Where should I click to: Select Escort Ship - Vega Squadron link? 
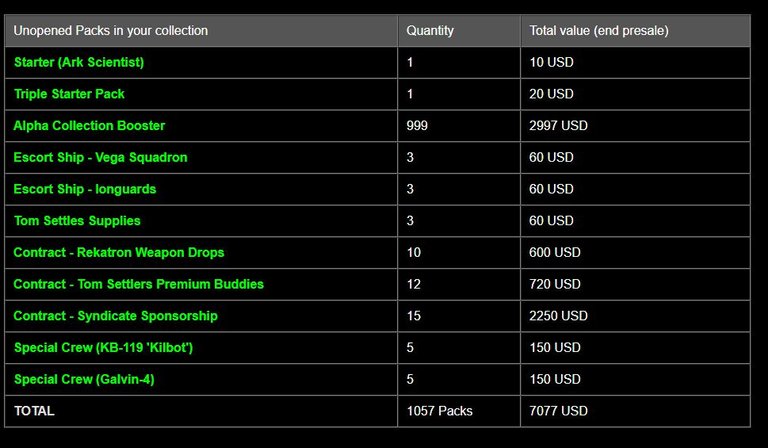[100, 157]
